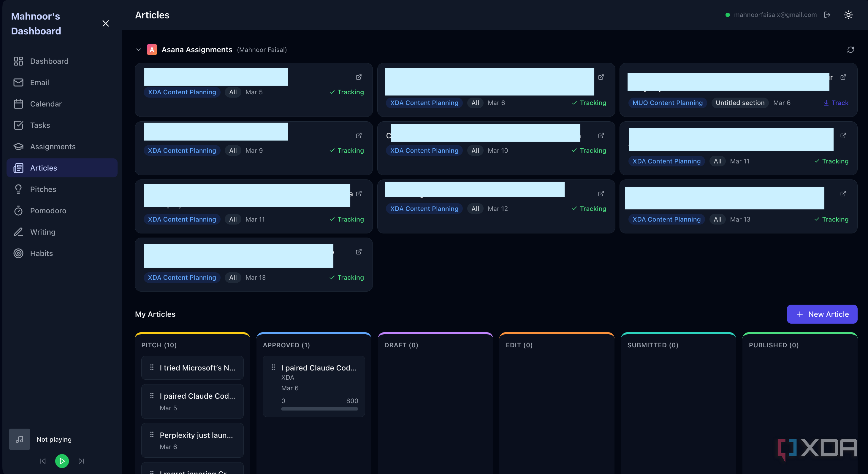This screenshot has width=868, height=474.
Task: Toggle Tracking on the Mar 12 card
Action: (x=589, y=209)
